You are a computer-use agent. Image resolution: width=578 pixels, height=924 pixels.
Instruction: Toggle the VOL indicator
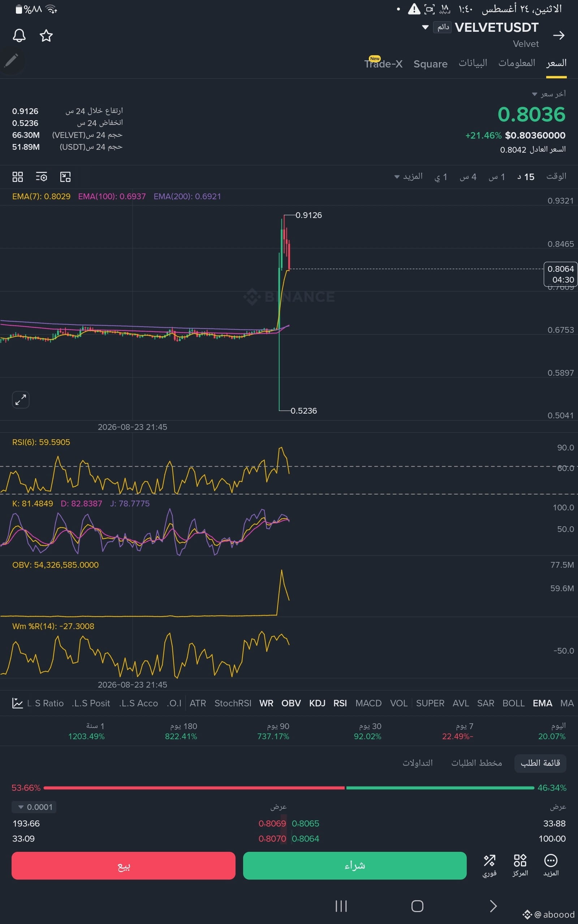[399, 703]
